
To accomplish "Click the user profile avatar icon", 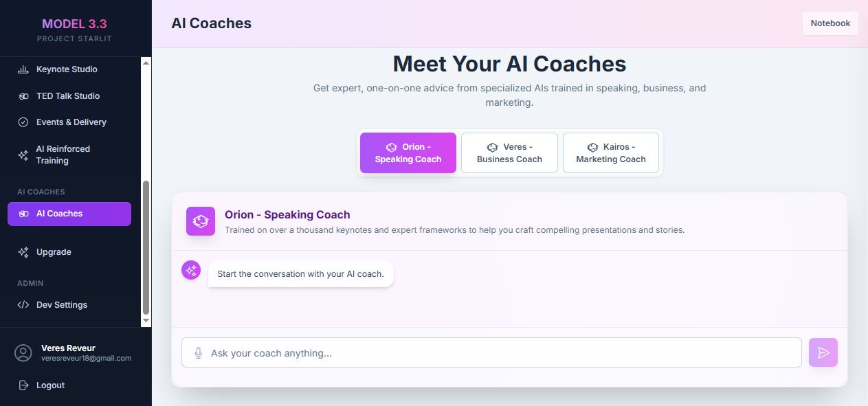I will [23, 353].
